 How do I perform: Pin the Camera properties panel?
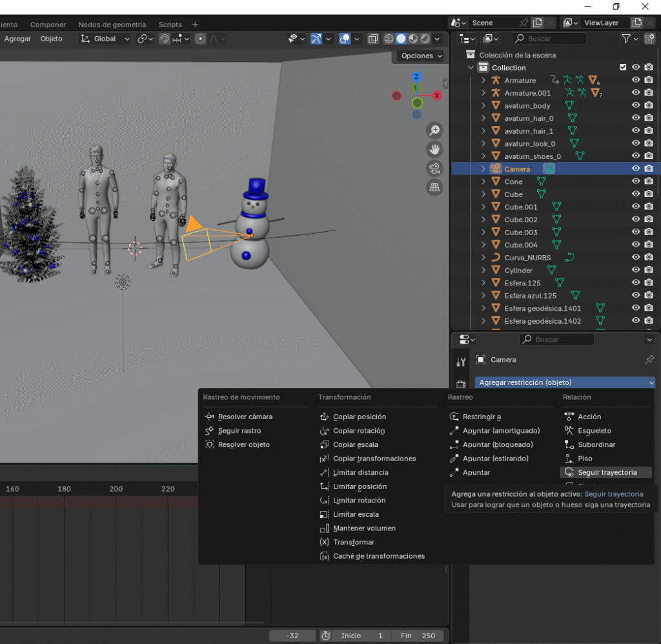(649, 360)
